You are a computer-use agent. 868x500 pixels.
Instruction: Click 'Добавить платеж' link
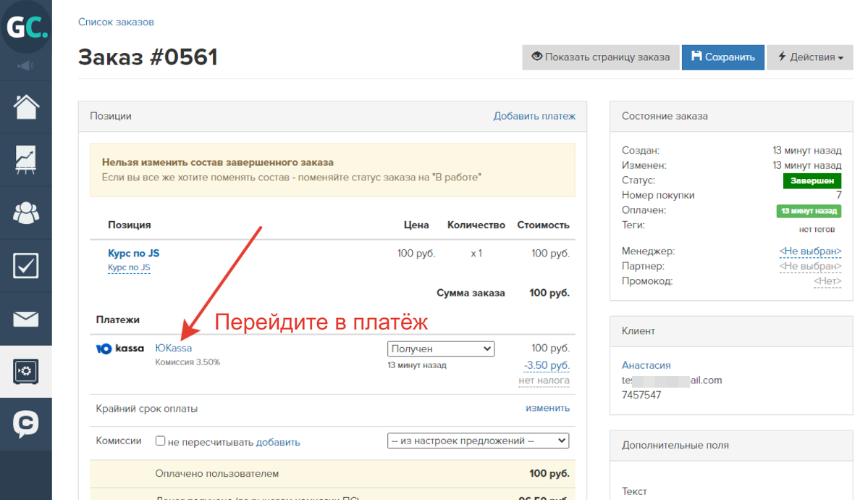point(534,116)
